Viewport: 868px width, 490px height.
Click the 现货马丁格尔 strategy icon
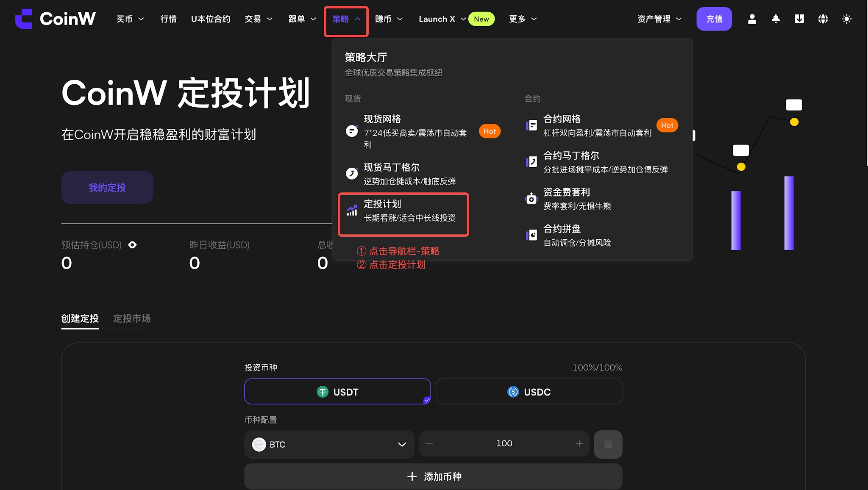tap(352, 173)
